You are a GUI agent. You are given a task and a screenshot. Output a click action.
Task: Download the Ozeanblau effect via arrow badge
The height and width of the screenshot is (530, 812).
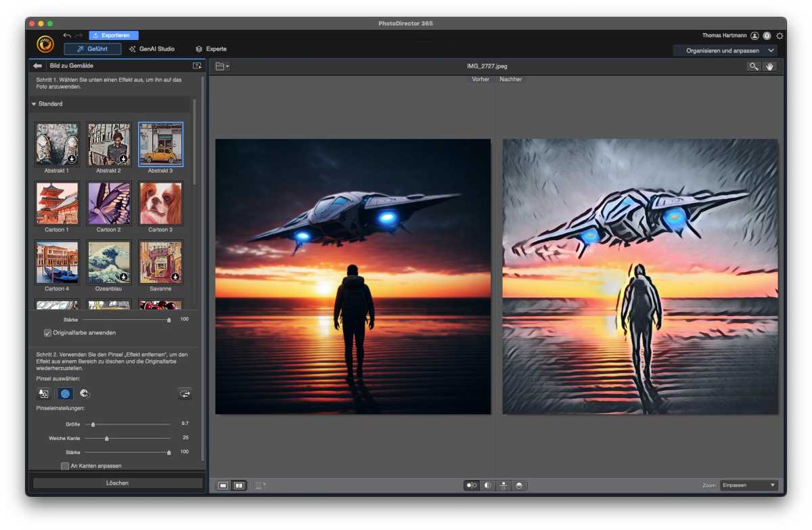pos(124,277)
